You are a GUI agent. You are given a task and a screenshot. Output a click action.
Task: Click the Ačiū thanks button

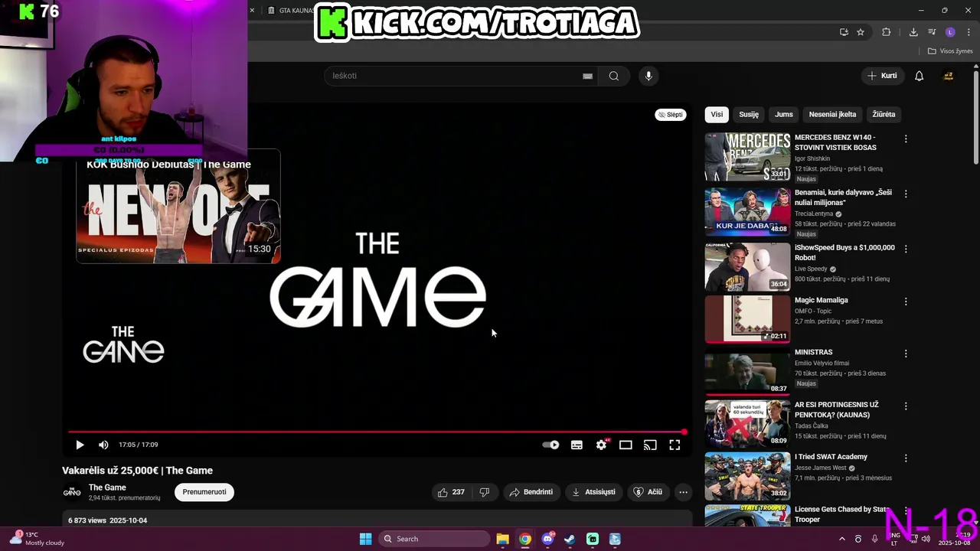pos(648,492)
